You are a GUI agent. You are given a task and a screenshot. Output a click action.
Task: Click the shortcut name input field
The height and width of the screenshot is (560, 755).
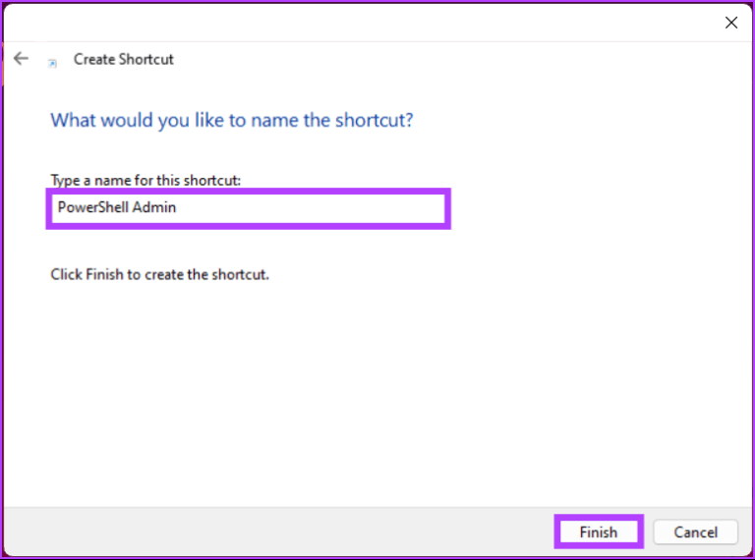tap(249, 208)
